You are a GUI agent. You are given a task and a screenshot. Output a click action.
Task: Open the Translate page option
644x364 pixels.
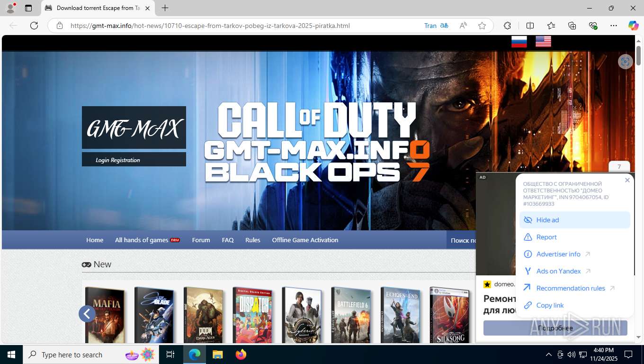[436, 26]
